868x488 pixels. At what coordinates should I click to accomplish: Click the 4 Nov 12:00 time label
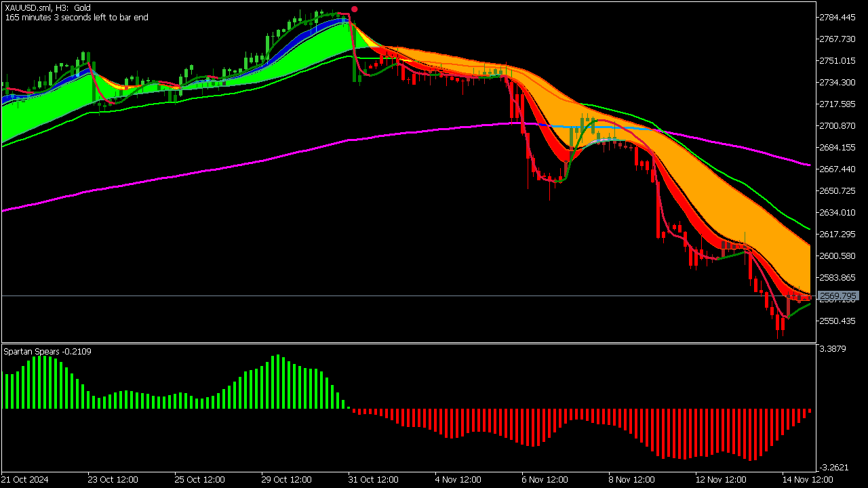(458, 479)
